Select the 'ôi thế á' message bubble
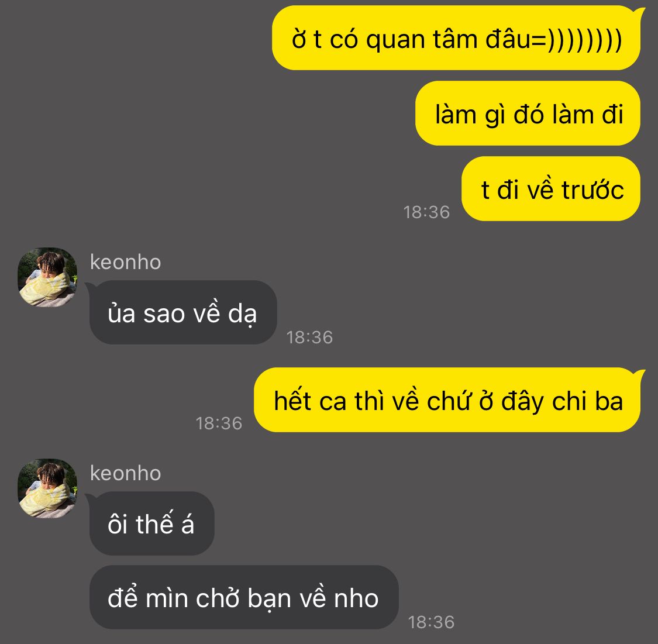Viewport: 658px width, 644px height. click(152, 523)
